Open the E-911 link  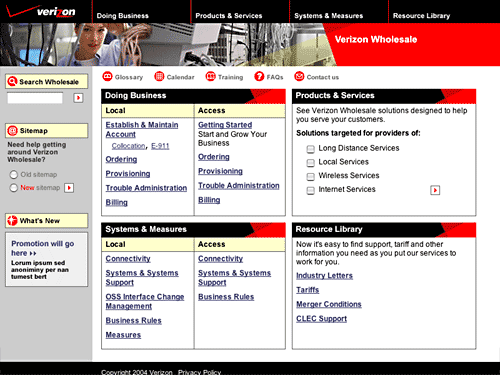pos(160,146)
